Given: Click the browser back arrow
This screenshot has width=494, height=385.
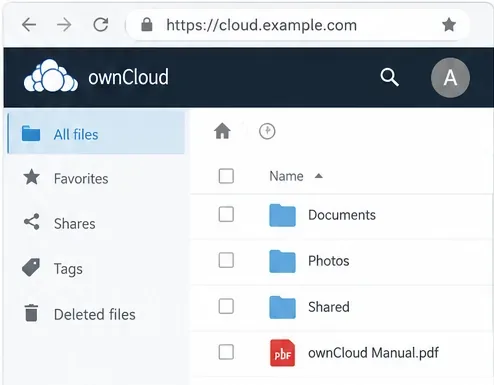Looking at the screenshot, I should (x=29, y=25).
